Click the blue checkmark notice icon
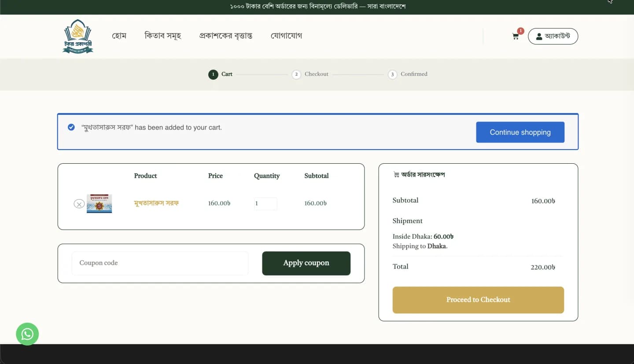This screenshot has height=364, width=634. (x=71, y=127)
